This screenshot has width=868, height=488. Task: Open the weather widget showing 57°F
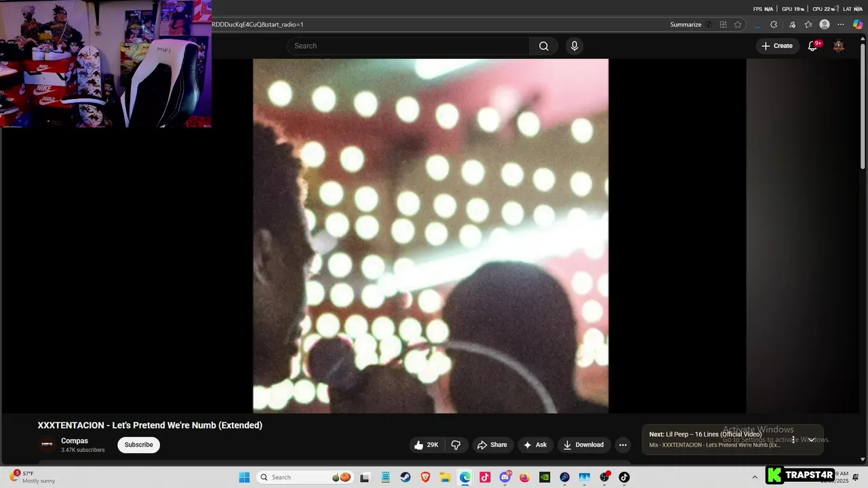point(33,477)
